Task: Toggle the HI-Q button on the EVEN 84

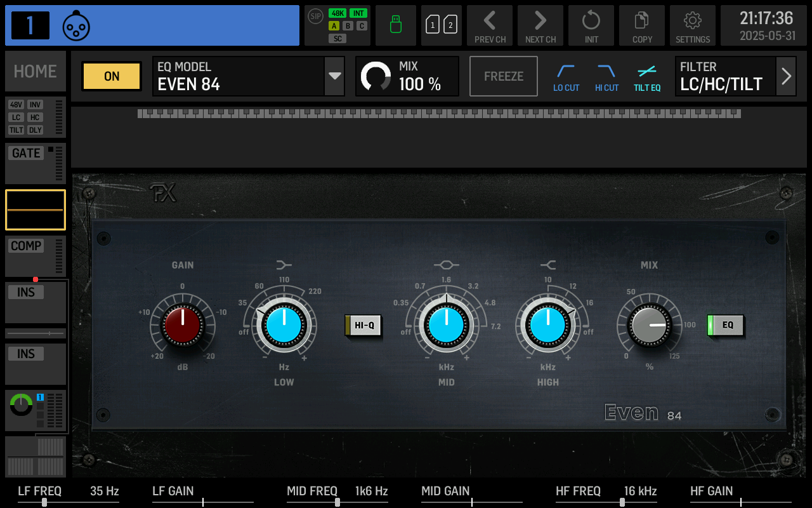Action: (363, 324)
